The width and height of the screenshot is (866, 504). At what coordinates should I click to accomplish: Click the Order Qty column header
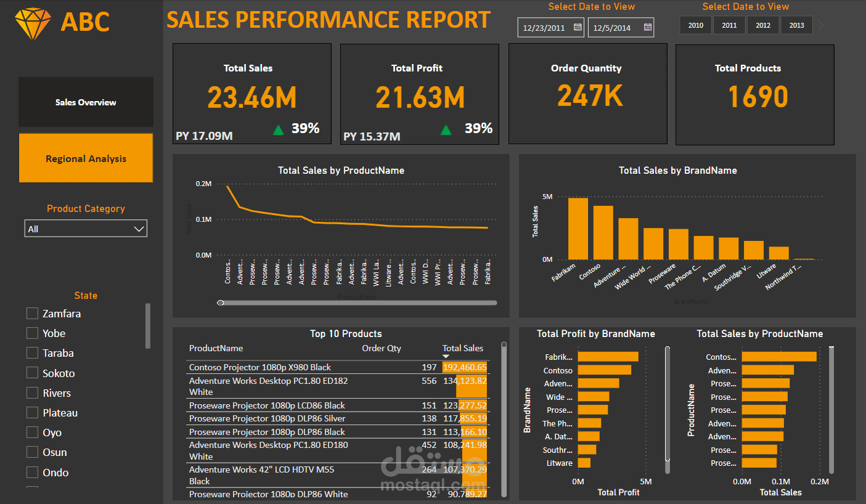pos(382,348)
